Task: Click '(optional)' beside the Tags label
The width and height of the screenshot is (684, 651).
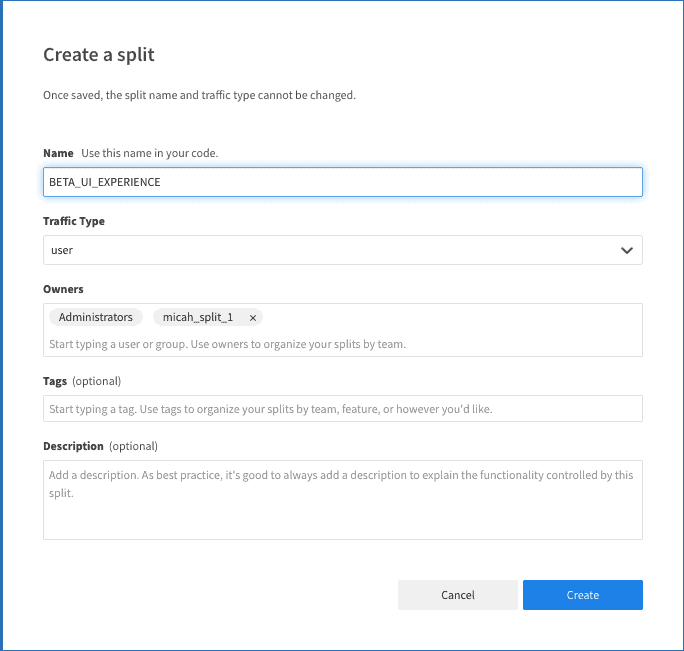Action: (97, 381)
